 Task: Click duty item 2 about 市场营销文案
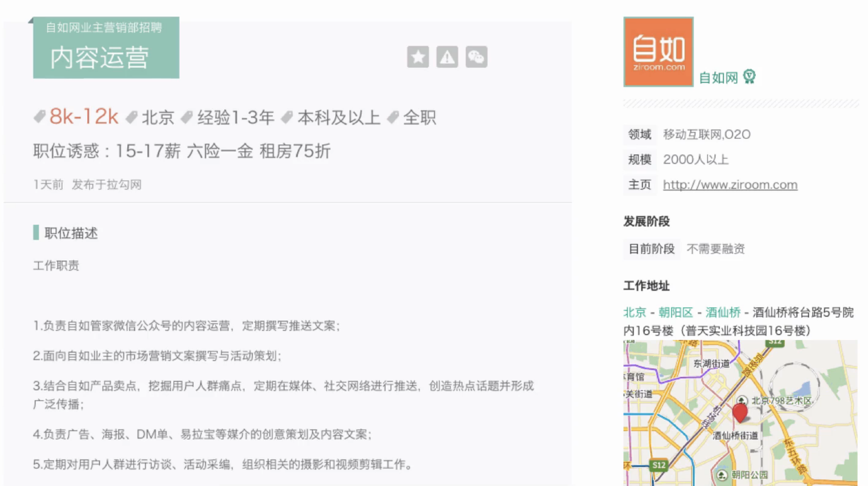157,356
